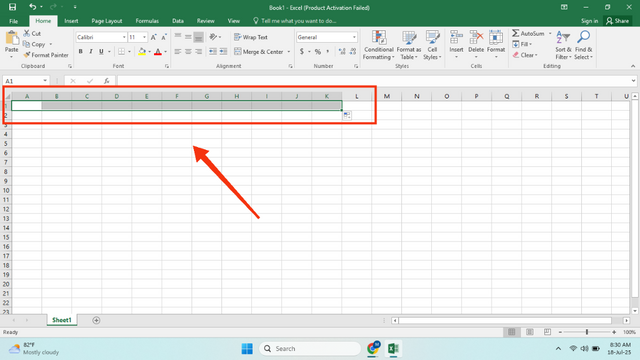Click Decrease Indent icon
Screen dimensions: 640x360
213,51
